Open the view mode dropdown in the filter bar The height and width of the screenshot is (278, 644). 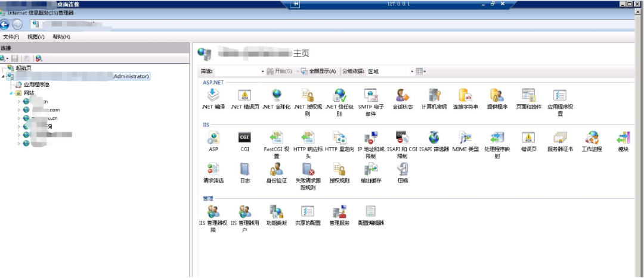421,71
